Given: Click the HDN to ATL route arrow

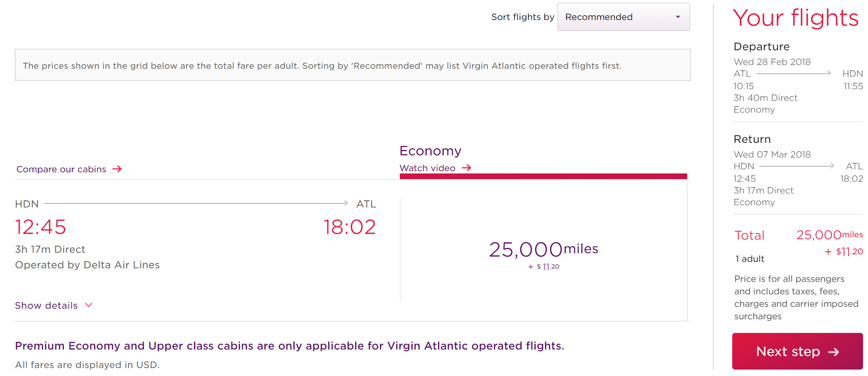Looking at the screenshot, I should [x=196, y=203].
